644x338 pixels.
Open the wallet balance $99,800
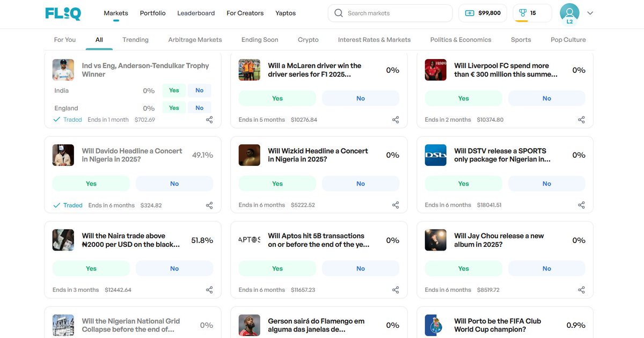(482, 13)
